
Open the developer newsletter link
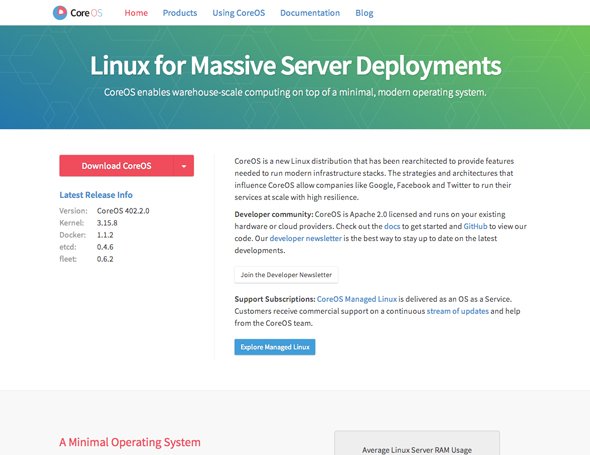click(x=306, y=238)
